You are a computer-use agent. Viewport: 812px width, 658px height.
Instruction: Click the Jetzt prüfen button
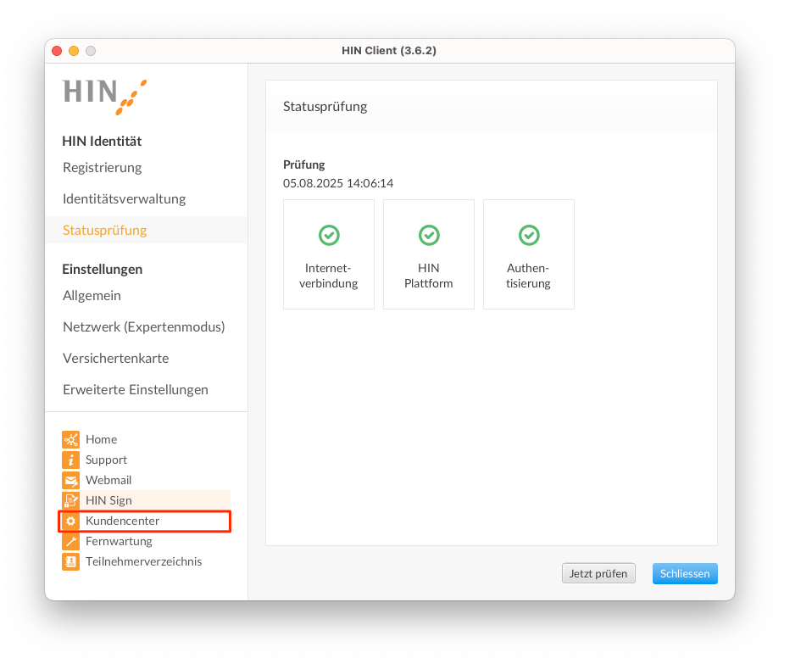[598, 573]
